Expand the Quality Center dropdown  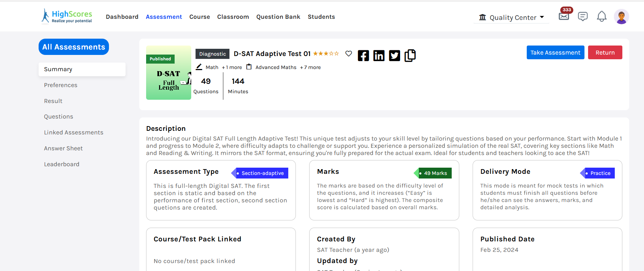pyautogui.click(x=511, y=17)
